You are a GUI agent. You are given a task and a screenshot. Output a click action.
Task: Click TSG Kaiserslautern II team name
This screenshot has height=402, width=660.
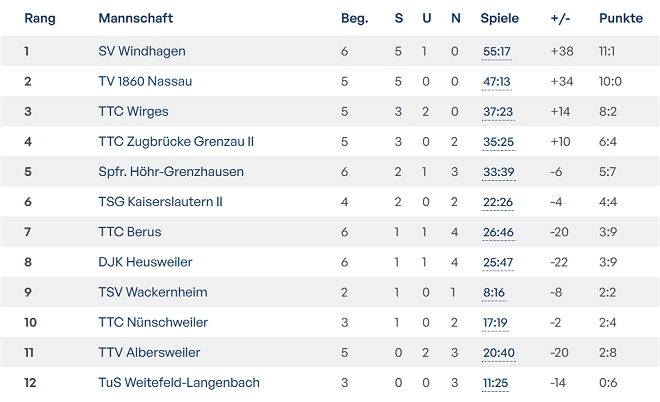160,202
